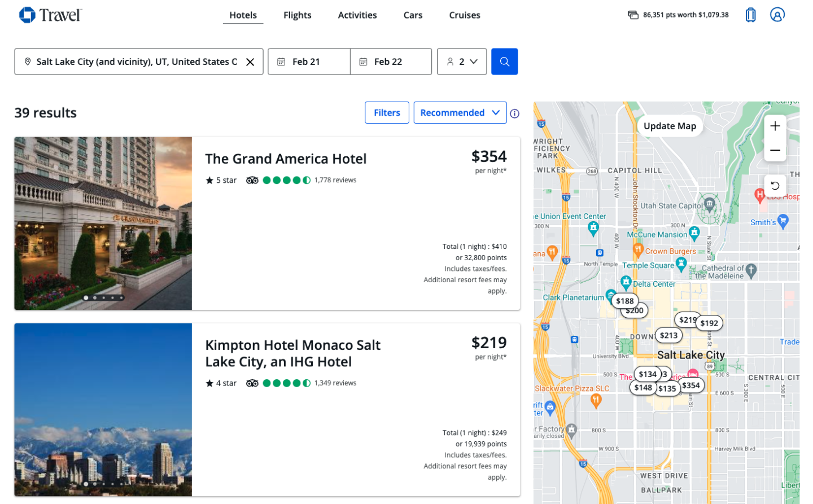Open the trips luggage icon
Viewport: 813px width, 504px height.
(x=750, y=15)
